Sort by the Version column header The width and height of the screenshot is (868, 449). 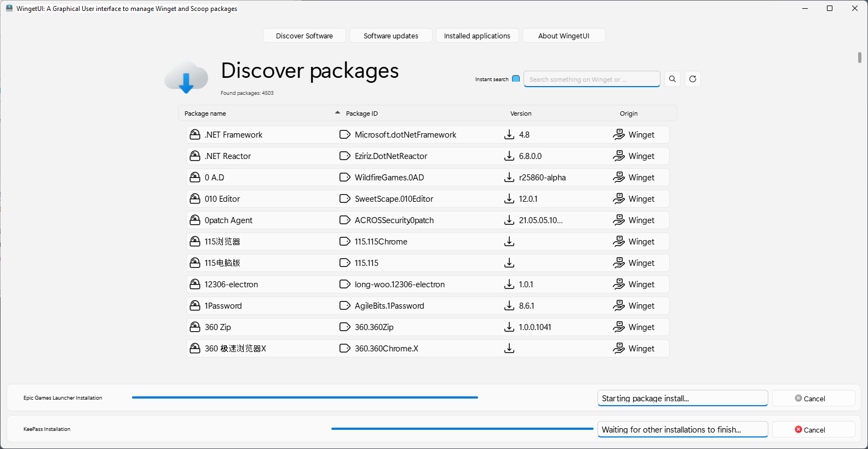521,113
